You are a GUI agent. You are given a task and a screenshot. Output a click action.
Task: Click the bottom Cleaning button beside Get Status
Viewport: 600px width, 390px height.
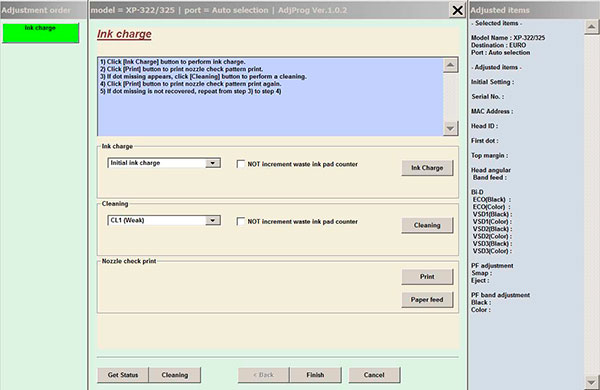[174, 375]
